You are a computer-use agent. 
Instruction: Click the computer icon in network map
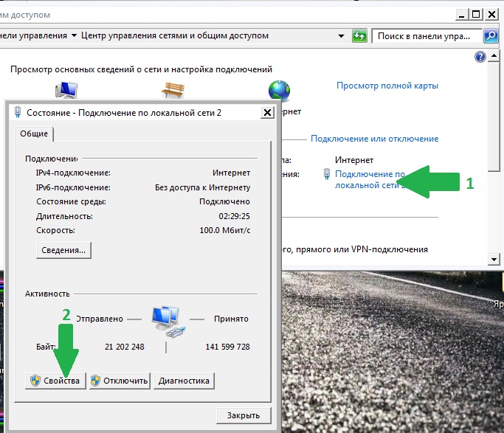click(x=66, y=89)
